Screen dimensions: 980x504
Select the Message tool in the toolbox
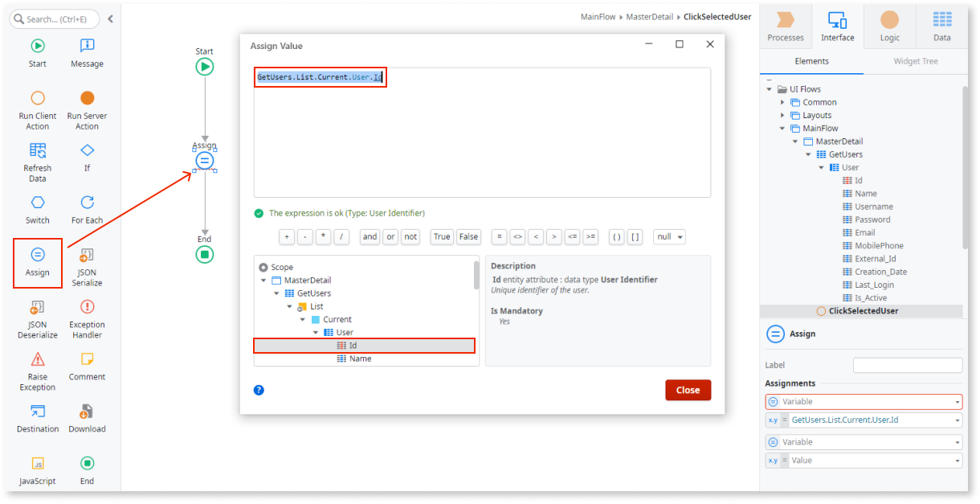point(86,53)
